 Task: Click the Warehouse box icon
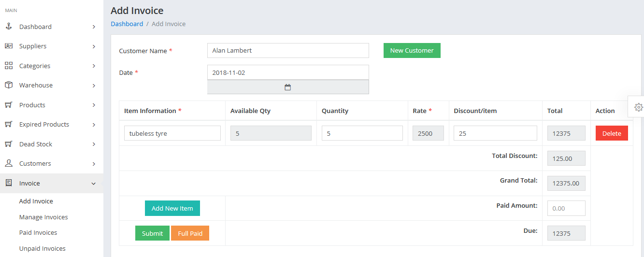point(8,85)
